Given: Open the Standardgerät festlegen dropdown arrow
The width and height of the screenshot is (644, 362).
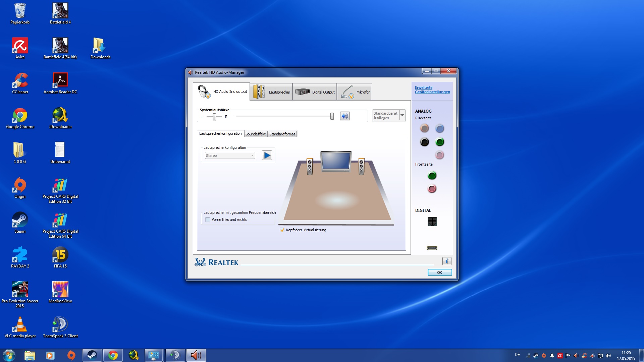Looking at the screenshot, I should tap(402, 115).
